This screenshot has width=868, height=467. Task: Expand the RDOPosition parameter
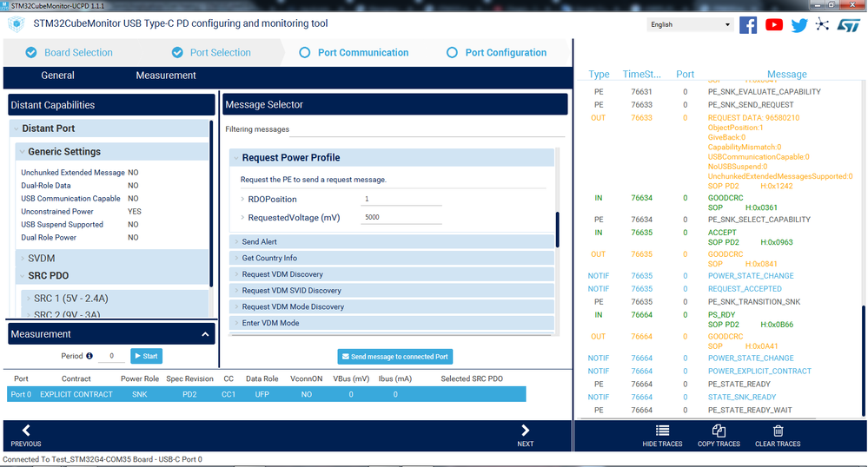(x=242, y=199)
